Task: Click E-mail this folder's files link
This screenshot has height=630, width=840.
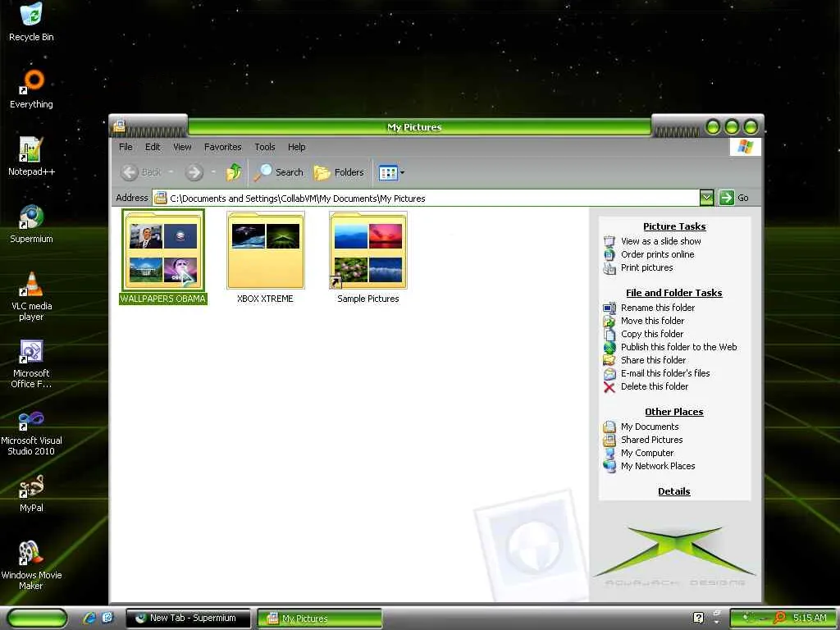Action: (664, 373)
